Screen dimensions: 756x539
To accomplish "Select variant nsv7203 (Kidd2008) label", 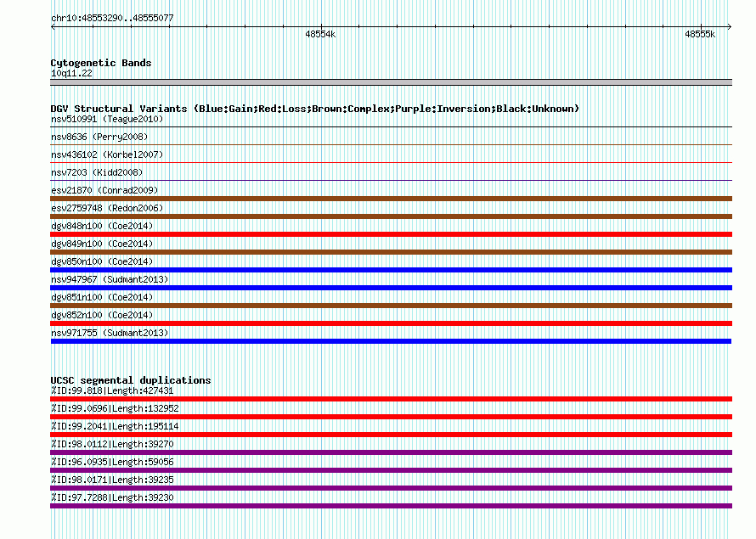I will click(x=97, y=172).
